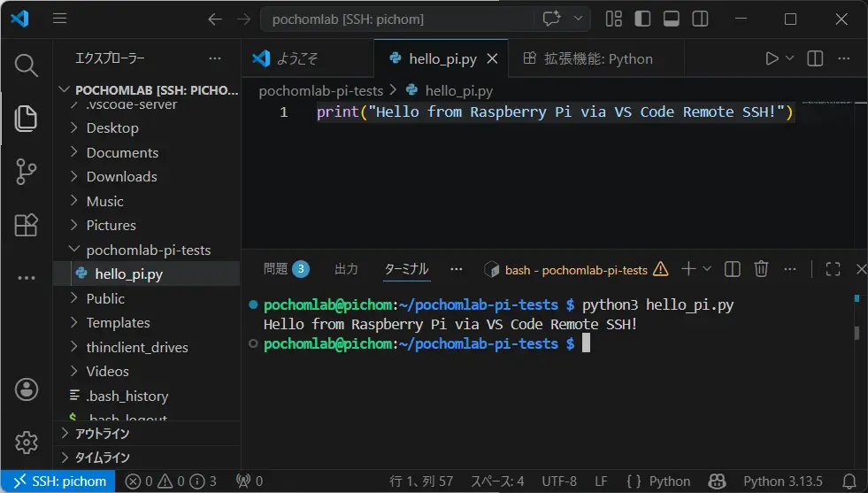This screenshot has width=868, height=493.
Task: Expand the Templates folder
Action: pyautogui.click(x=147, y=323)
